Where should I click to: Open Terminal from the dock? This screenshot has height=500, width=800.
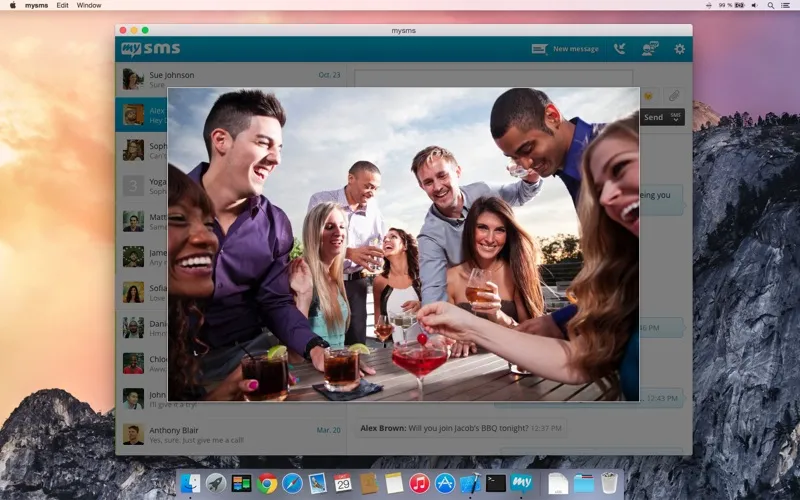click(495, 483)
